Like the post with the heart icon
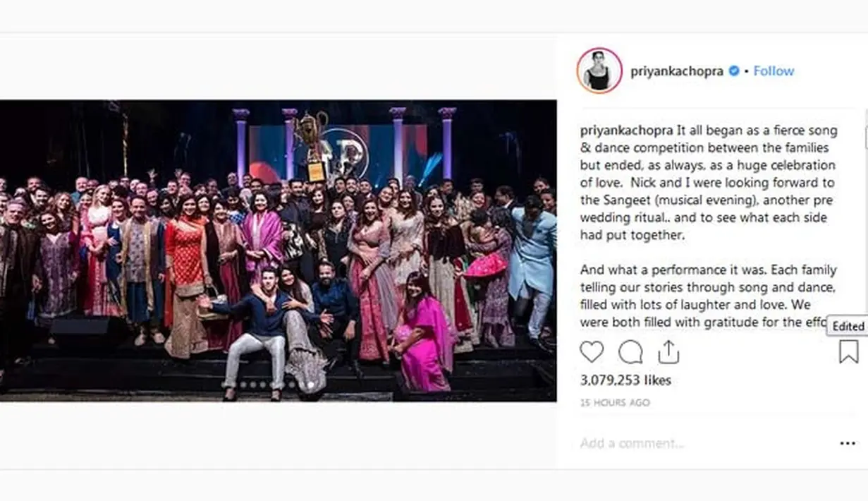The width and height of the screenshot is (868, 501). click(592, 351)
